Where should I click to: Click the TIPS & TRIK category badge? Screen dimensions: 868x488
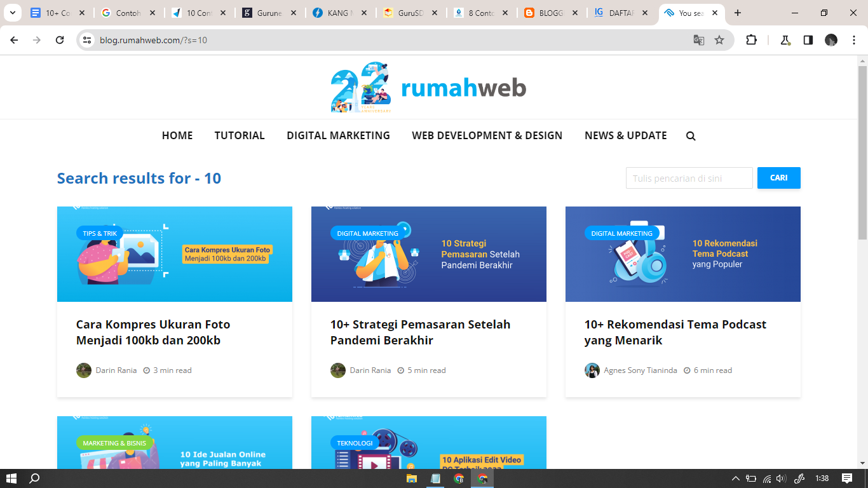pyautogui.click(x=100, y=233)
